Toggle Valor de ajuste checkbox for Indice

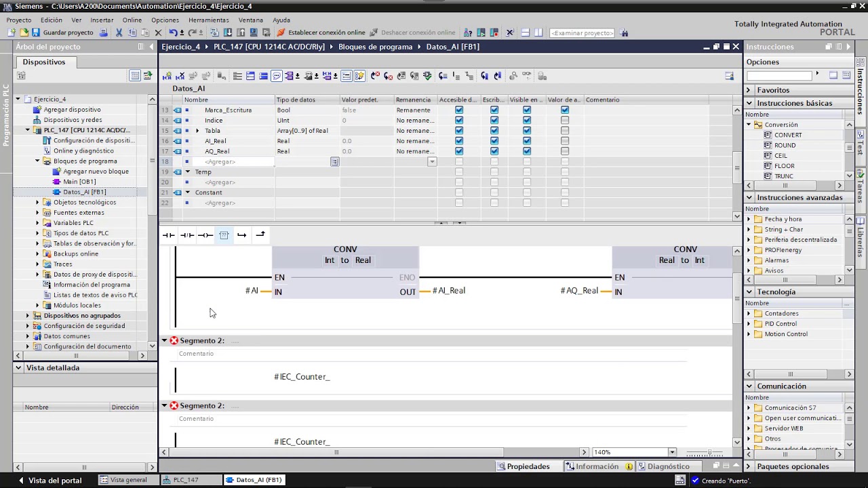tap(565, 120)
